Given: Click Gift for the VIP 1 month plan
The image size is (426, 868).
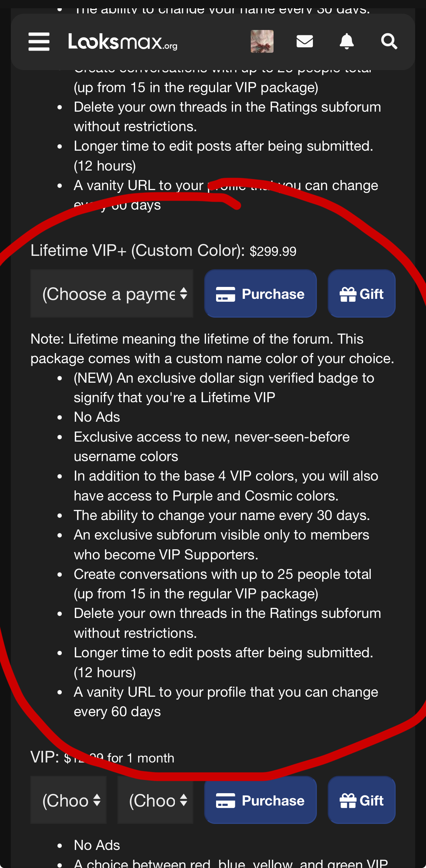Looking at the screenshot, I should 361,800.
